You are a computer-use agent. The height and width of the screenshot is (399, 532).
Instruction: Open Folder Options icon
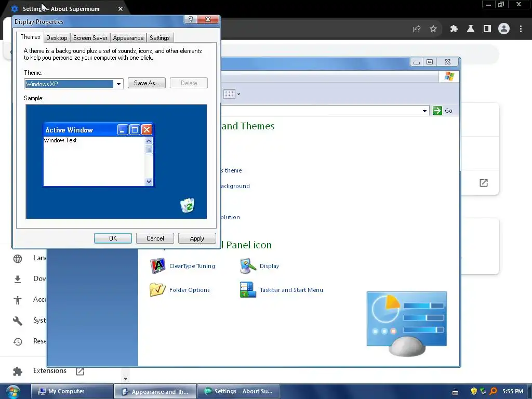coord(157,289)
